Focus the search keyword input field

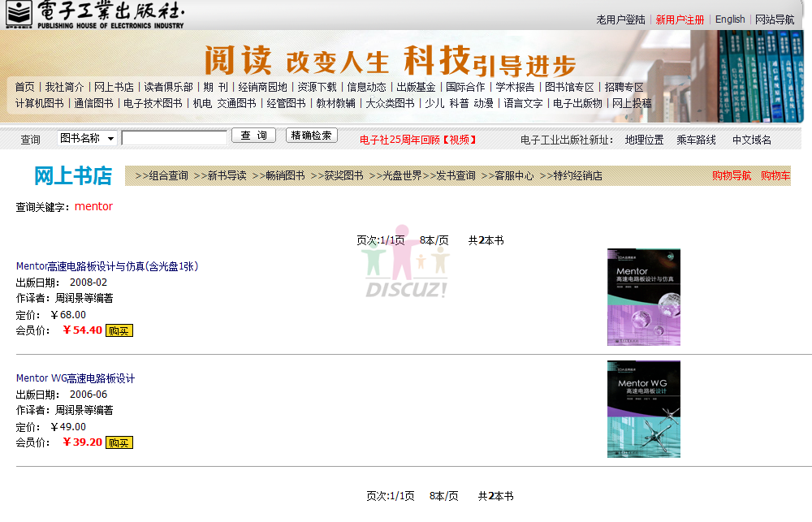point(175,138)
